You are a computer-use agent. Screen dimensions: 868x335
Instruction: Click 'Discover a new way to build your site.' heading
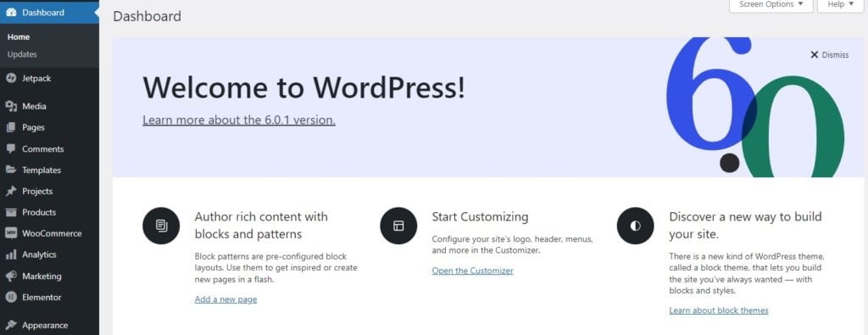pos(745,226)
